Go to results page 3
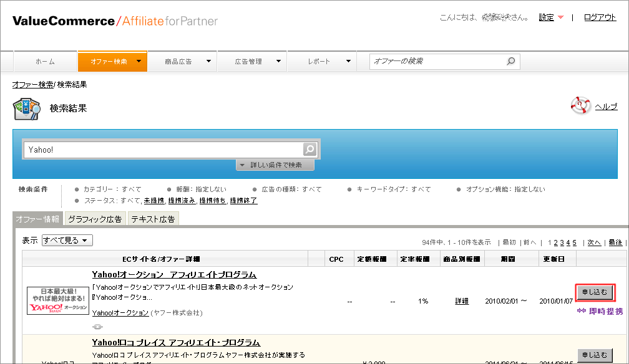629x364 pixels. click(562, 242)
